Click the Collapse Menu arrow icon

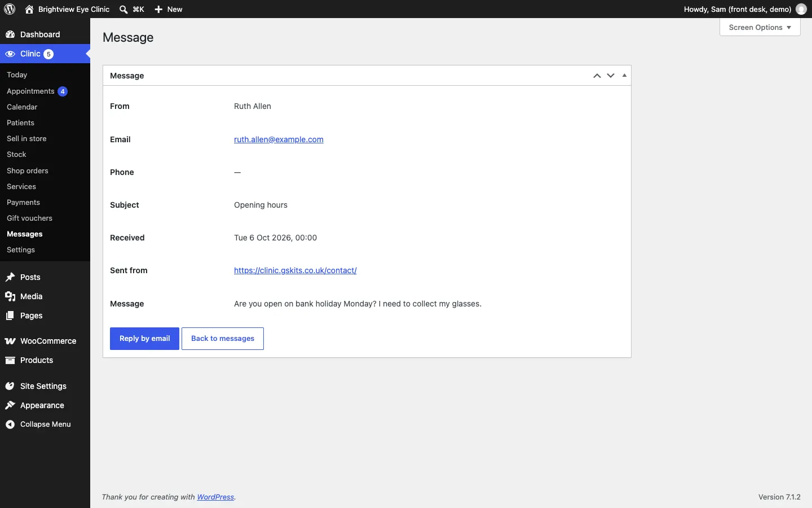point(10,424)
